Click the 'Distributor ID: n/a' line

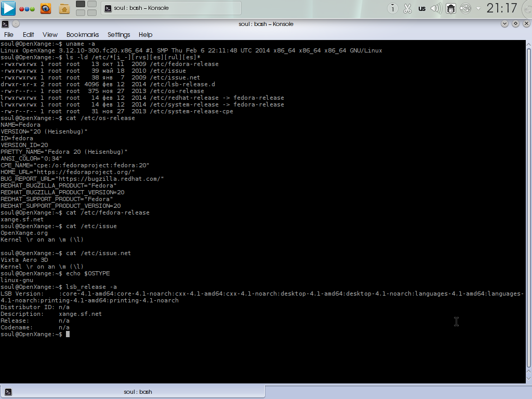pyautogui.click(x=35, y=308)
